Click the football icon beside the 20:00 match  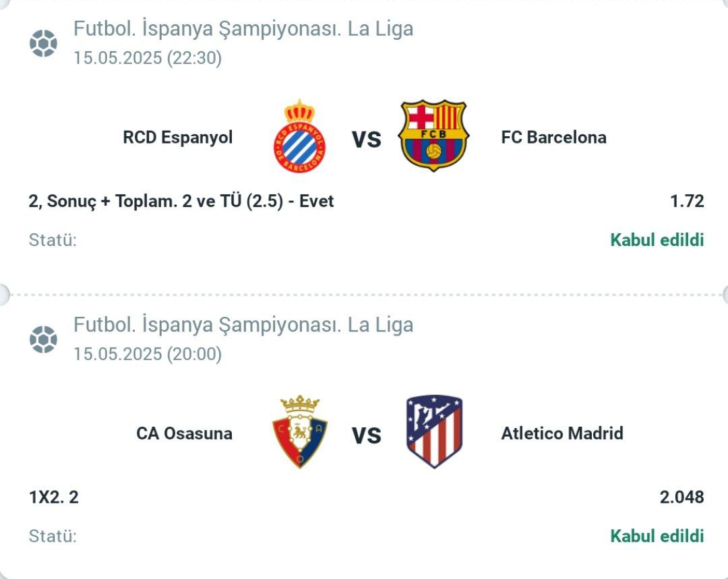(x=43, y=340)
